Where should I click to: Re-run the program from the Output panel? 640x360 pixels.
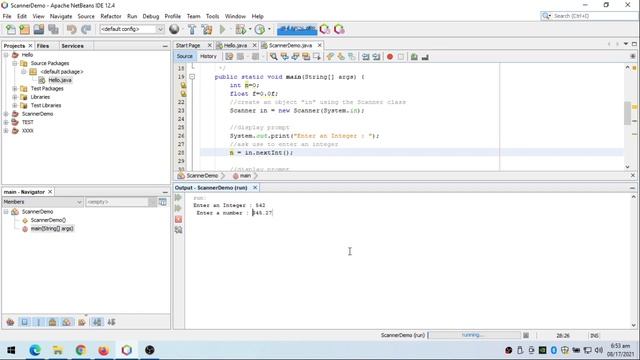pos(178,198)
